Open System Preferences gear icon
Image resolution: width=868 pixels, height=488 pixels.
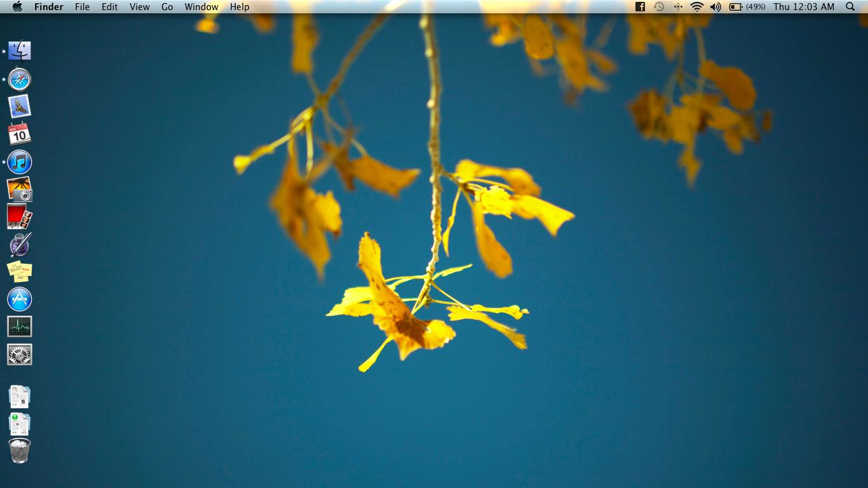20,355
